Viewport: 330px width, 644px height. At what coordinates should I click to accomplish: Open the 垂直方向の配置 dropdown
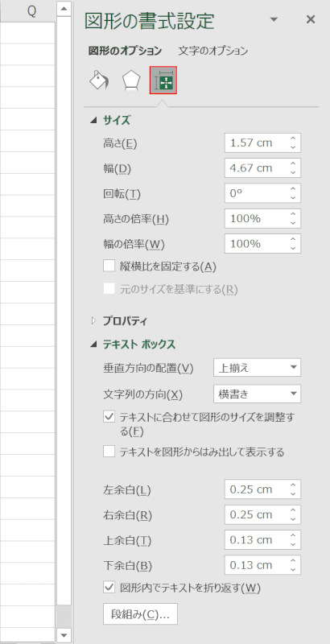point(258,368)
